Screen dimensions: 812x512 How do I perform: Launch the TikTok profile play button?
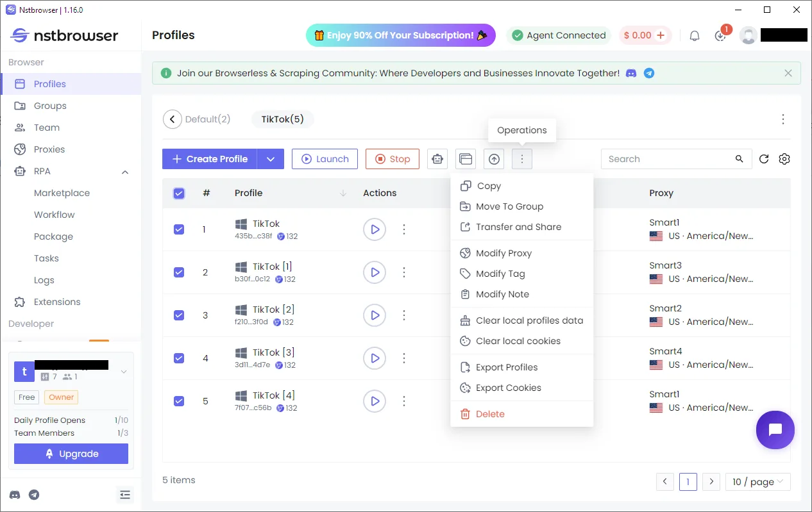(x=375, y=229)
